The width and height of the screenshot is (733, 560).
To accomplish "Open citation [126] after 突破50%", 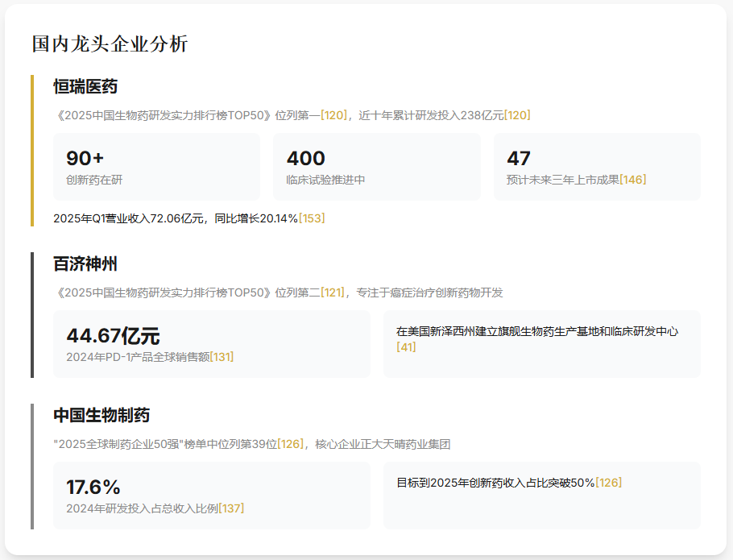I will (609, 483).
